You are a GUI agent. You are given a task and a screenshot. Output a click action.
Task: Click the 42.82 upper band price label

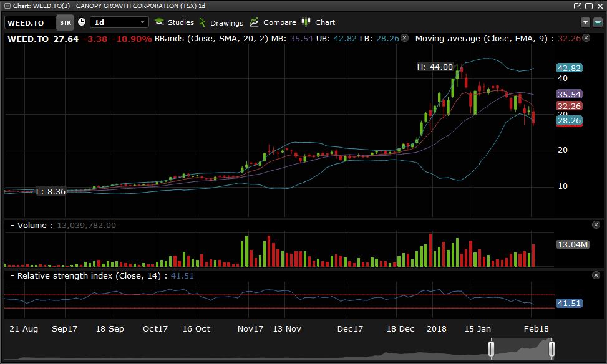[569, 68]
